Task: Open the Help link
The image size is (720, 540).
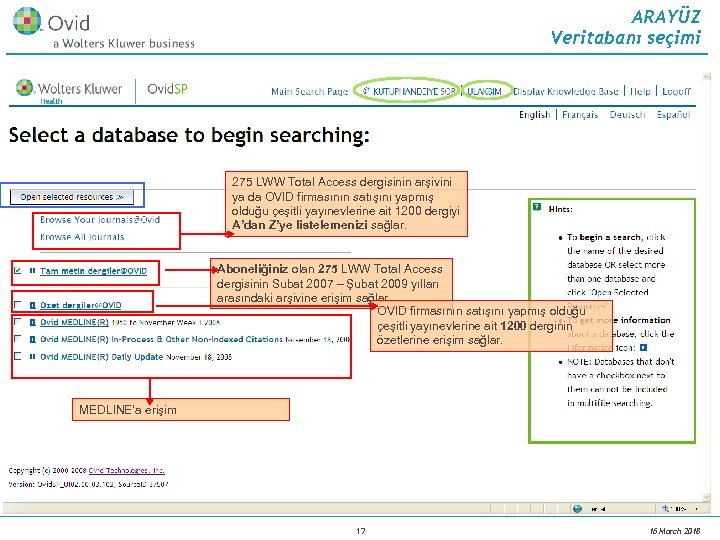Action: (640, 91)
